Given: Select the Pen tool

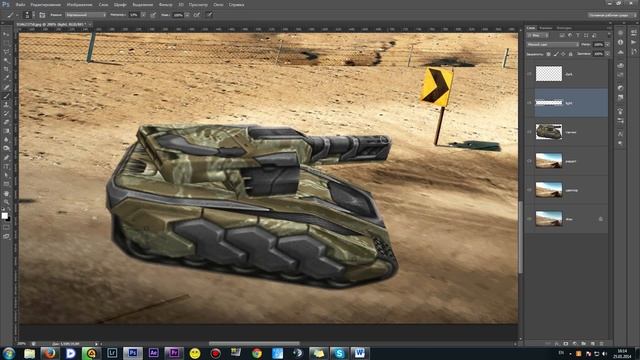Looking at the screenshot, I should pyautogui.click(x=6, y=157).
